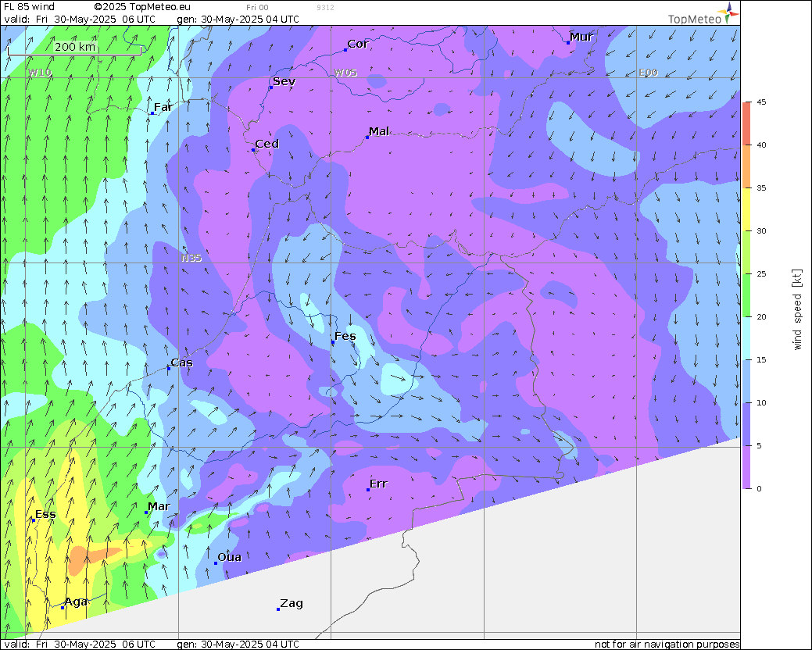This screenshot has width=812, height=650.
Task: Pick the Zag city label
Action: click(292, 603)
